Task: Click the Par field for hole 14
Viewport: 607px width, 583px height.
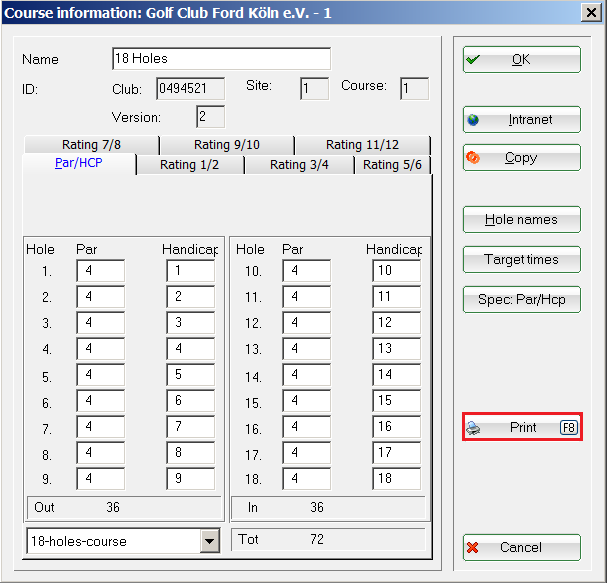Action: pyautogui.click(x=307, y=375)
